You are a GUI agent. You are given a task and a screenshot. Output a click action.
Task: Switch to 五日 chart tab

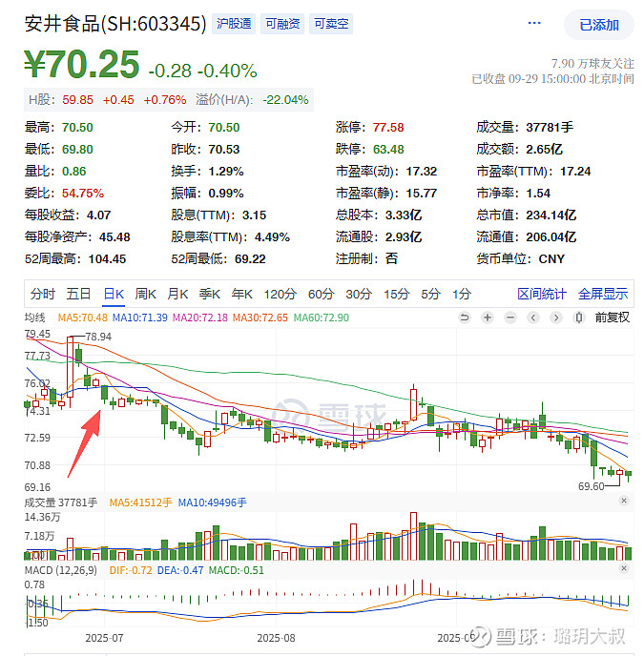(x=78, y=294)
